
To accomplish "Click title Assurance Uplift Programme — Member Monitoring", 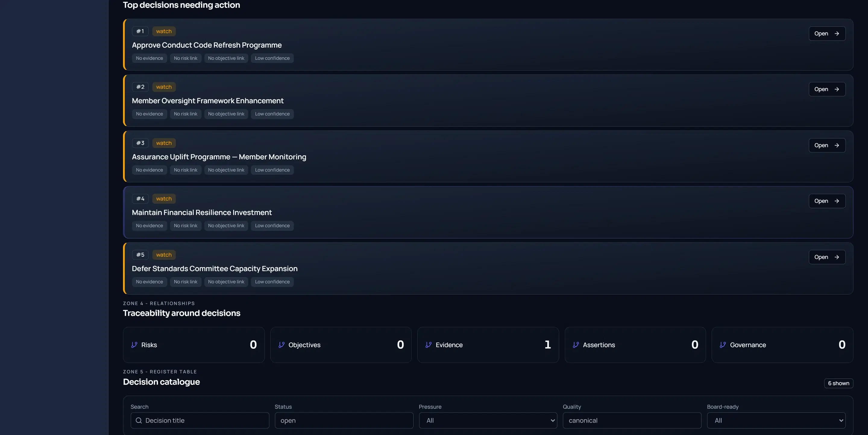I will (219, 157).
